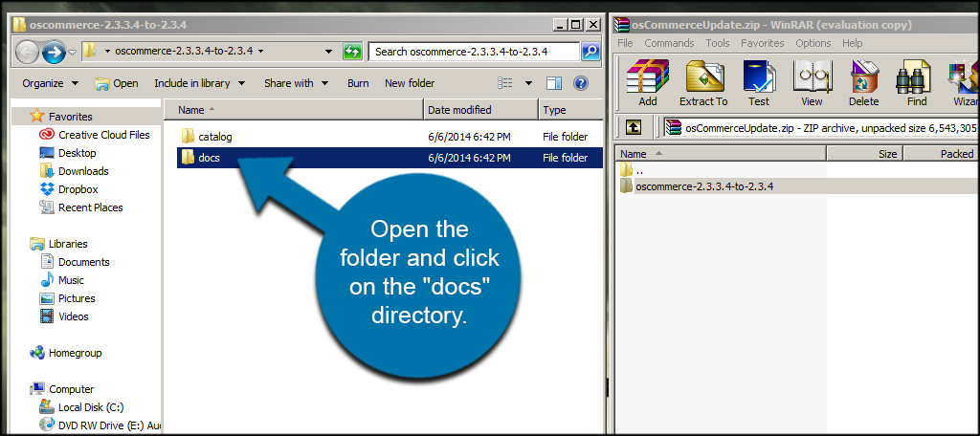Open the Organize dropdown menu
980x436 pixels.
tap(51, 83)
